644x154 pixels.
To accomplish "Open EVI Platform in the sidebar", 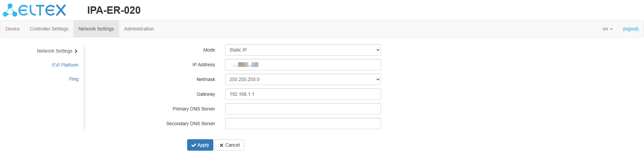I will (65, 65).
